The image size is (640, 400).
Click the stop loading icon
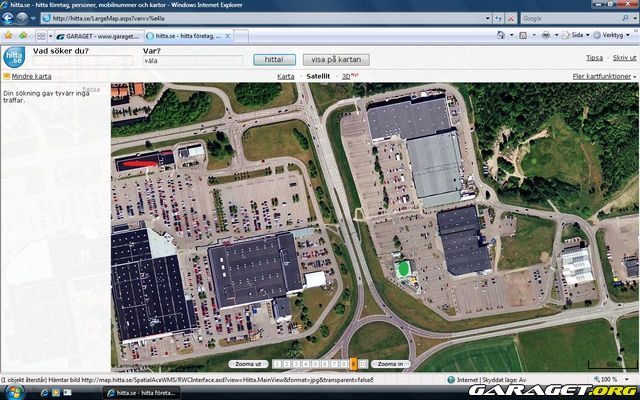click(x=510, y=18)
